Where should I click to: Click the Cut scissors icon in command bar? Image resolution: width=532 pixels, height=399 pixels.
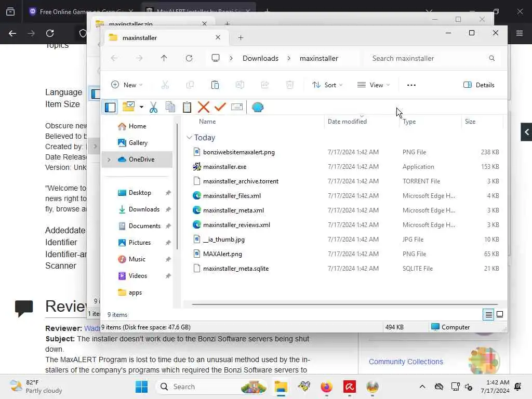click(x=165, y=85)
